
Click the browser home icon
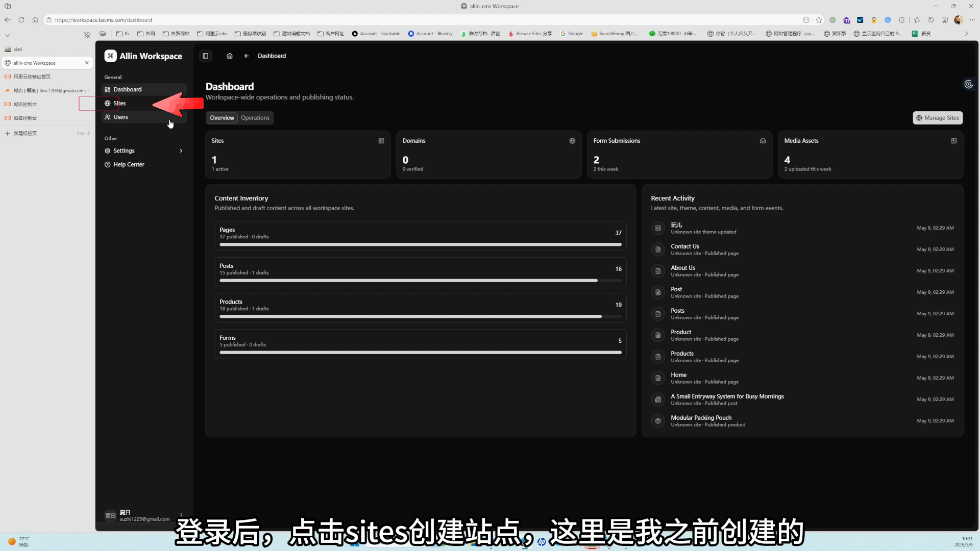pyautogui.click(x=35, y=20)
